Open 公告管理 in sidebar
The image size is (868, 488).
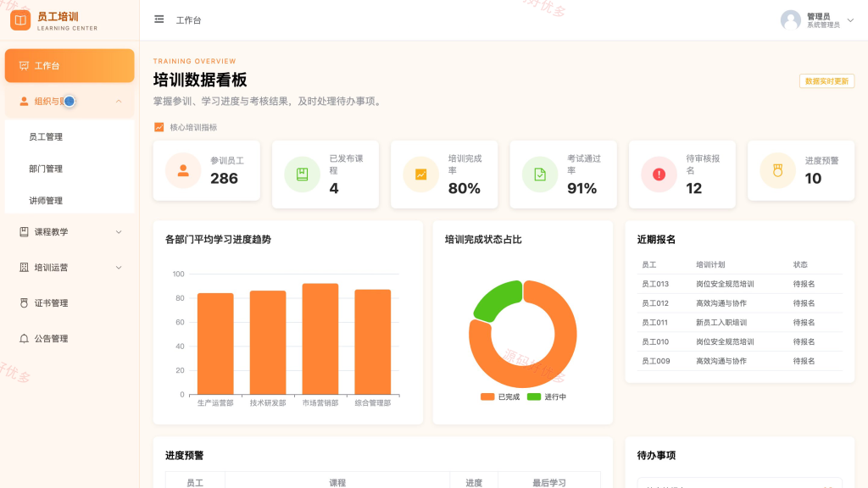coord(70,338)
